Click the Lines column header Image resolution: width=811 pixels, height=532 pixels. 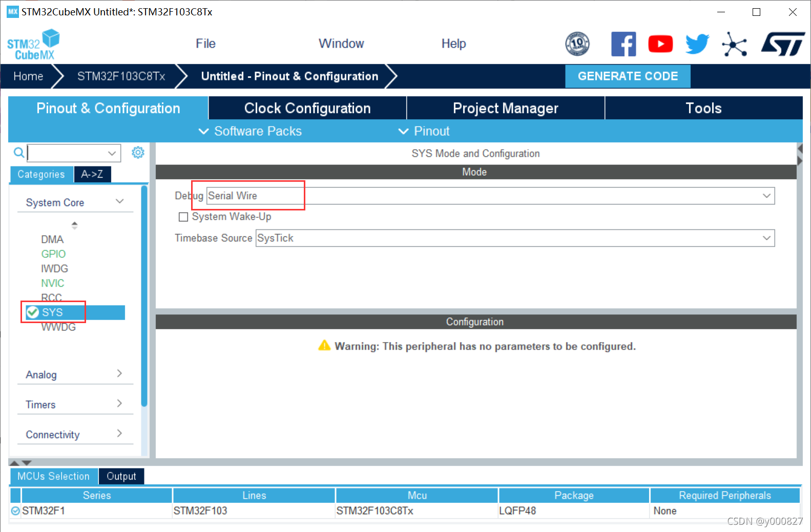[x=254, y=495]
